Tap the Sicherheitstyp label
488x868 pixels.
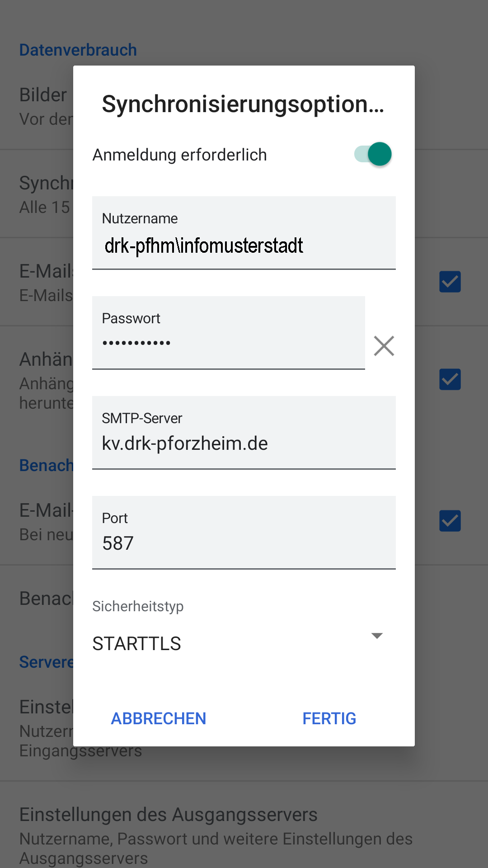[x=138, y=606]
